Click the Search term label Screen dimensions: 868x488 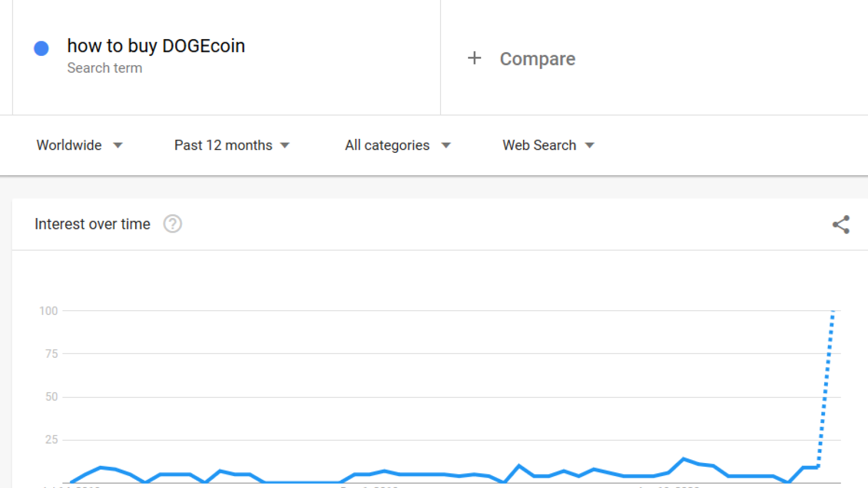105,68
